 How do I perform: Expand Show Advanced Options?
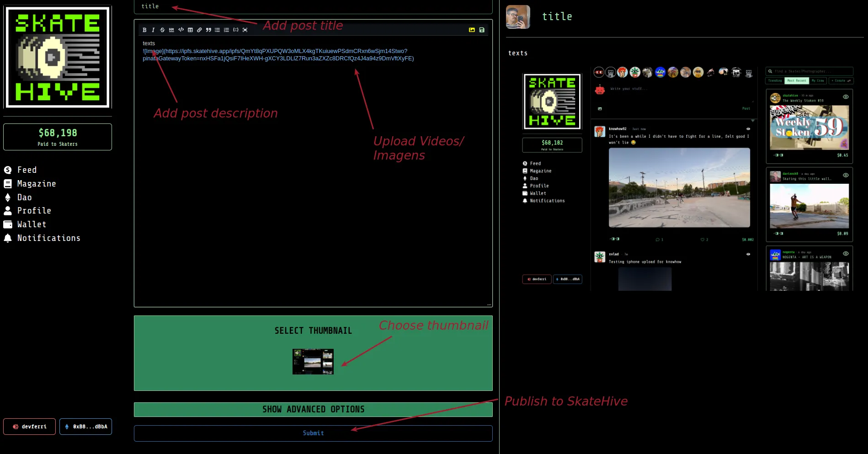[x=313, y=409]
